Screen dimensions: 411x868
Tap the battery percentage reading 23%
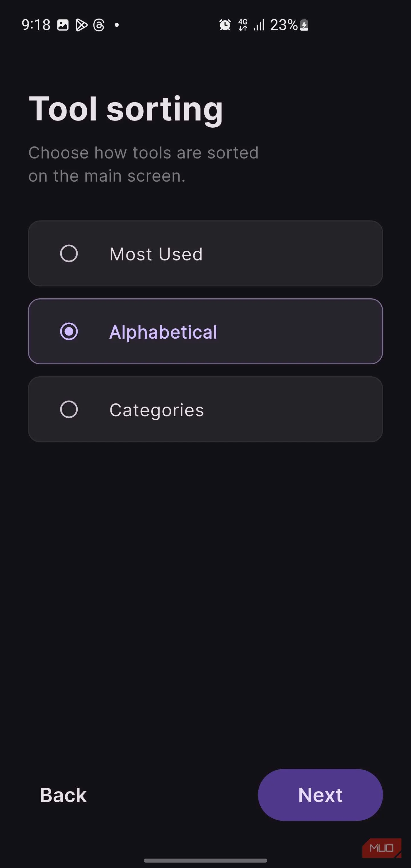[x=284, y=25]
